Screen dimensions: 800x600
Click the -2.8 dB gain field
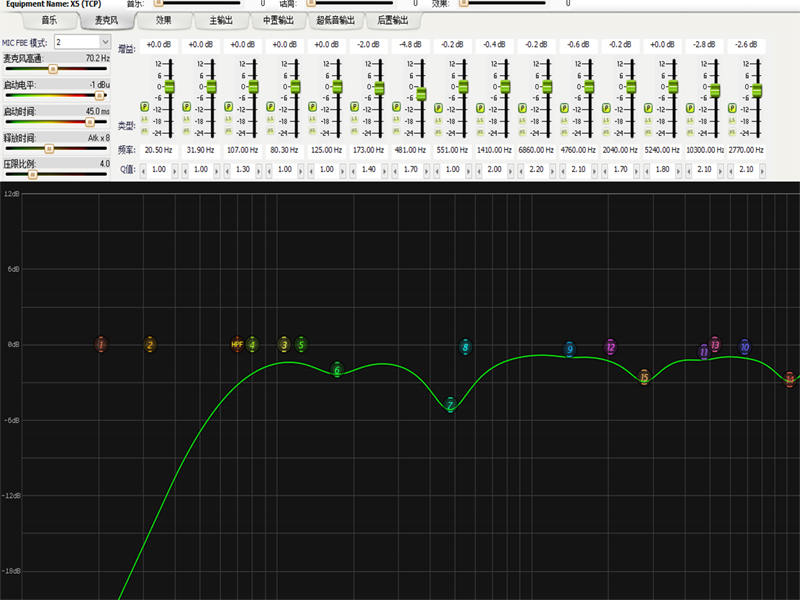704,45
